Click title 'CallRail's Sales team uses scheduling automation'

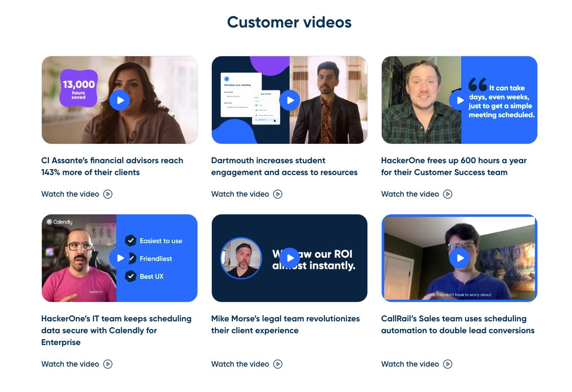point(458,324)
